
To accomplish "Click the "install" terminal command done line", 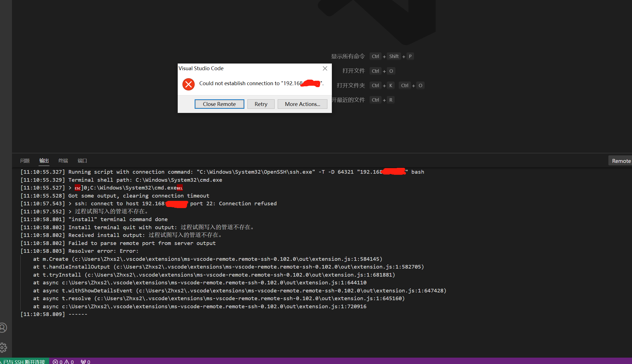I will 94,219.
